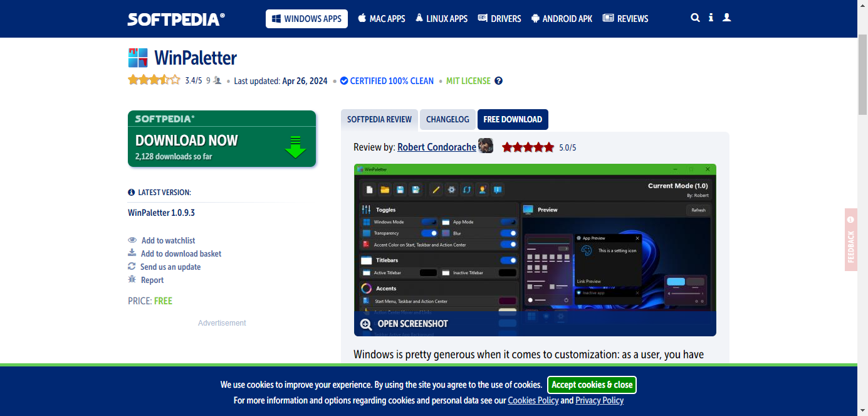Click Send us an update
Screen dimensions: 868x416
(170, 267)
